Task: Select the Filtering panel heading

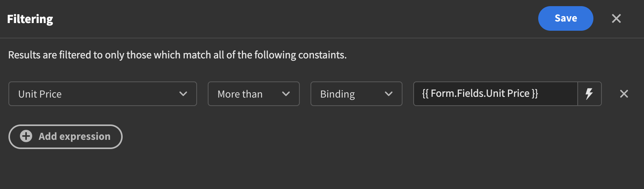Action: 30,19
